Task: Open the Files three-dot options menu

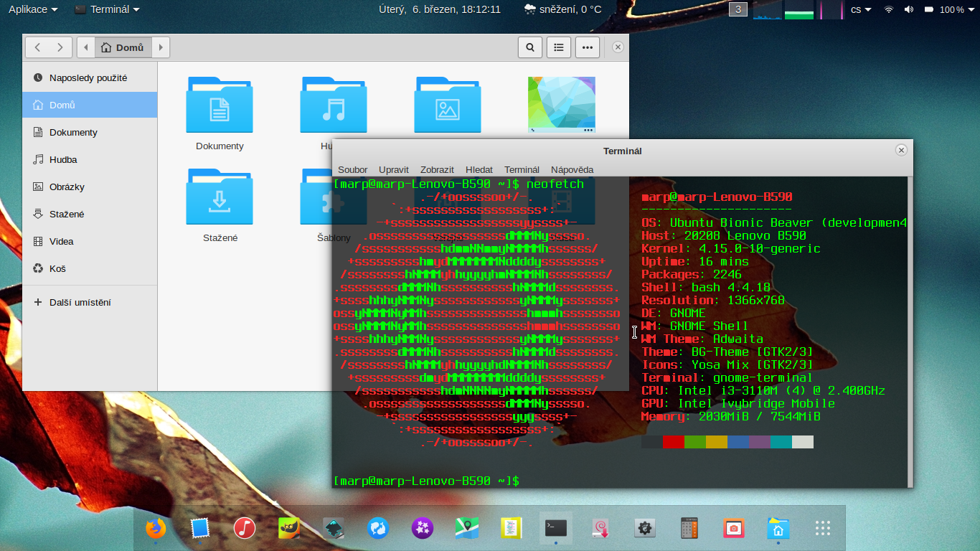Action: tap(588, 47)
